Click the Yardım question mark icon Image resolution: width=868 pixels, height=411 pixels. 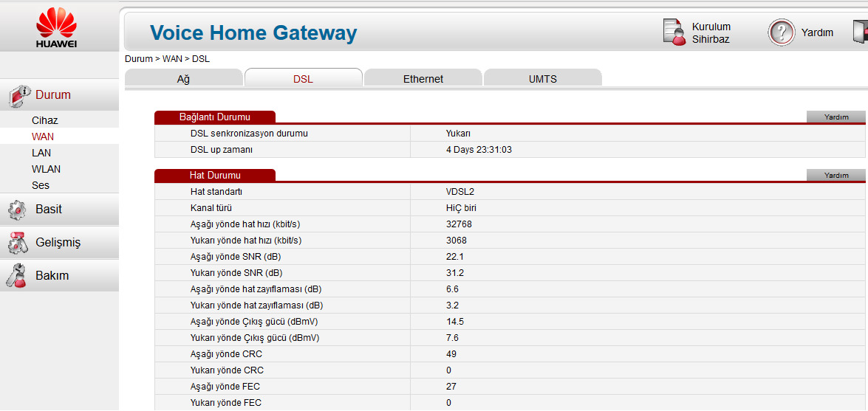point(781,32)
